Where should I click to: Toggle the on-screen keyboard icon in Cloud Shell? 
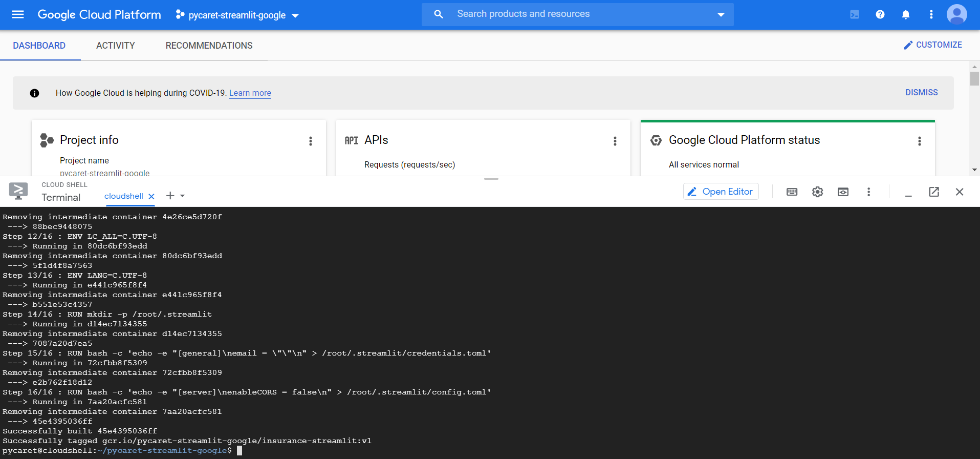click(792, 192)
